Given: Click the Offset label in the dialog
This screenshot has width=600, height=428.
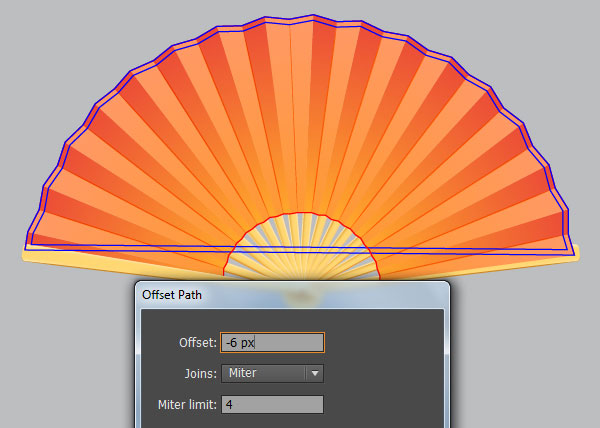Looking at the screenshot, I should (x=198, y=342).
